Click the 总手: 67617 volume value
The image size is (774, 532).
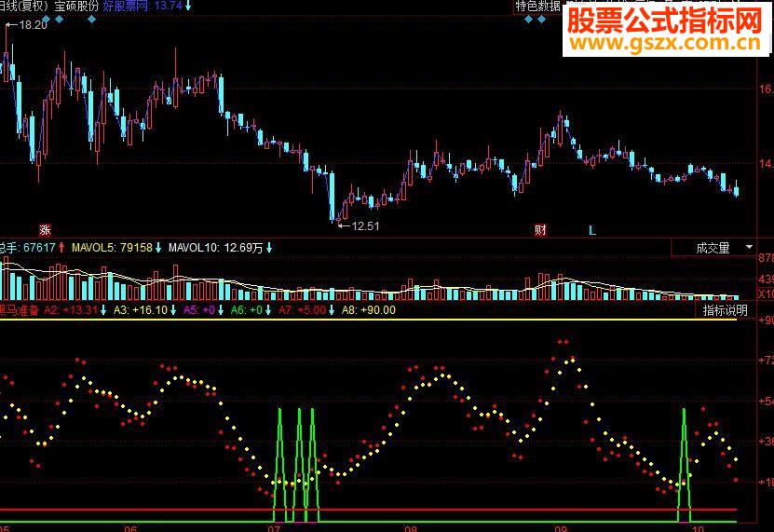28,248
